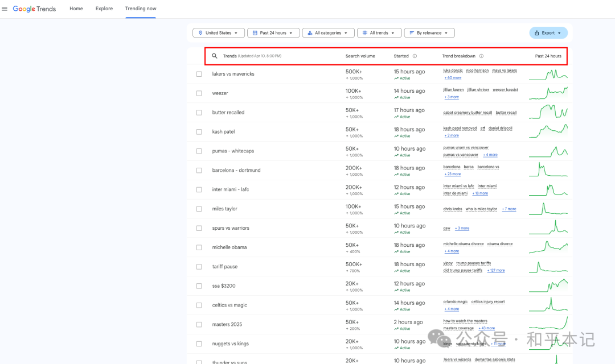615x364 pixels.
Task: Open the United States location dropdown
Action: [x=219, y=33]
